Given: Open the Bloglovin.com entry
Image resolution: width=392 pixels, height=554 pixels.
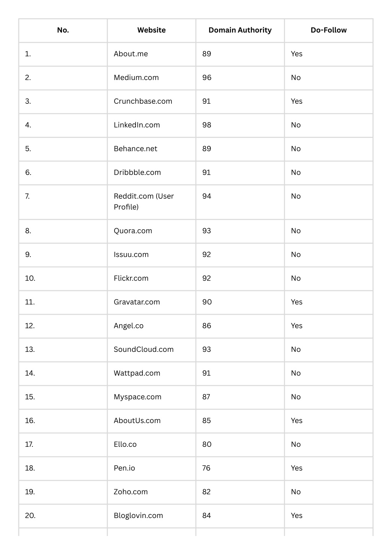Looking at the screenshot, I should point(138,516).
